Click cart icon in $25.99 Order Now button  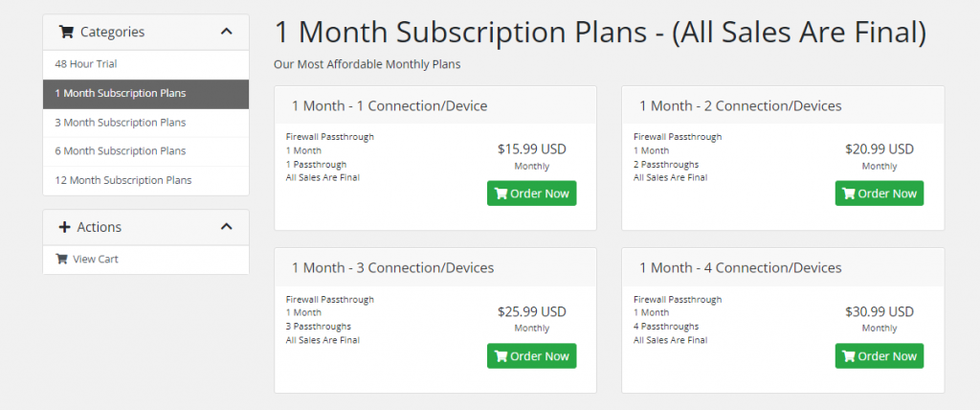pos(501,356)
